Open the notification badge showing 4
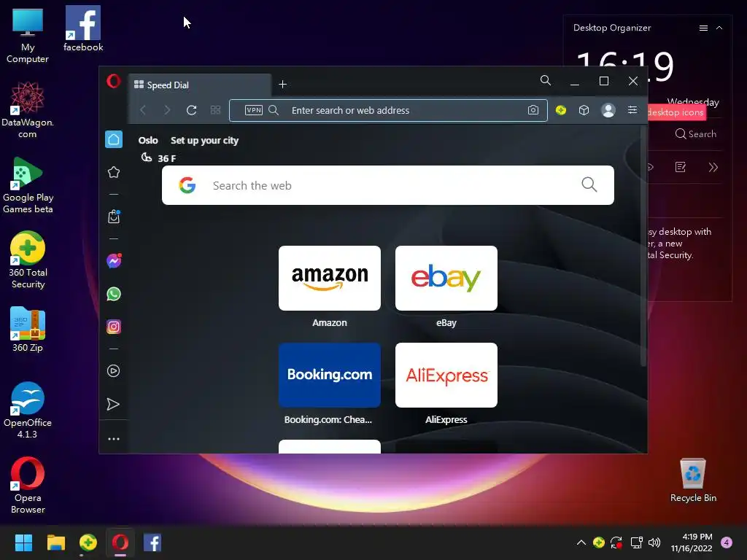 click(x=727, y=542)
